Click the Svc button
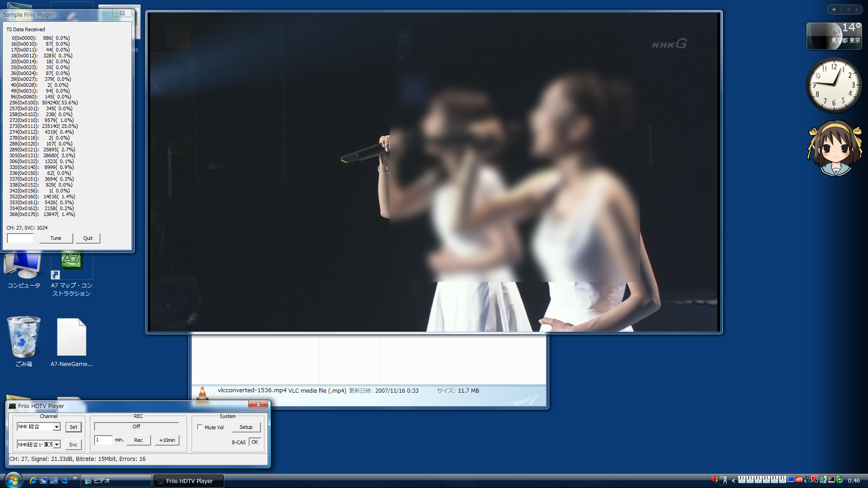The image size is (868, 488). (73, 445)
